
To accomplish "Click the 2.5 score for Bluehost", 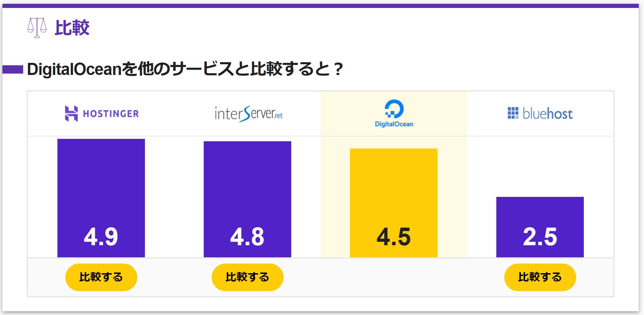I will coord(540,237).
